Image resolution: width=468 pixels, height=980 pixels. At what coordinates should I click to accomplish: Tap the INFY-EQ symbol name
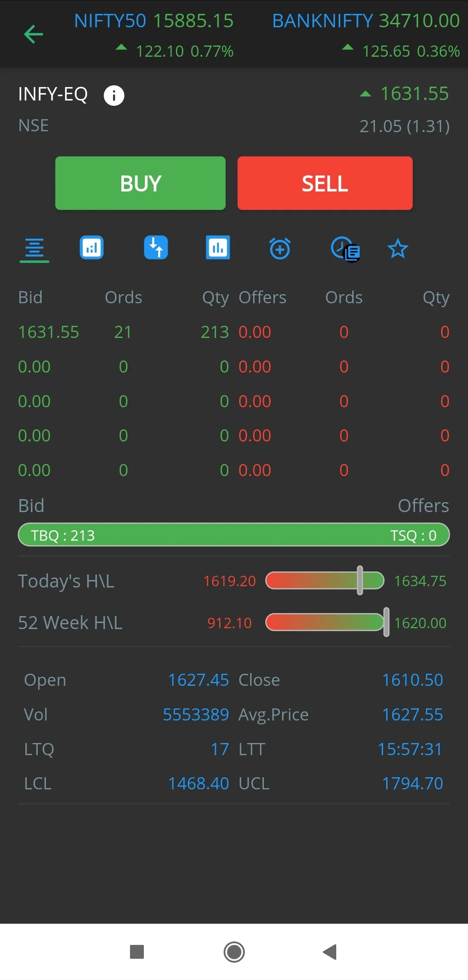pyautogui.click(x=53, y=94)
